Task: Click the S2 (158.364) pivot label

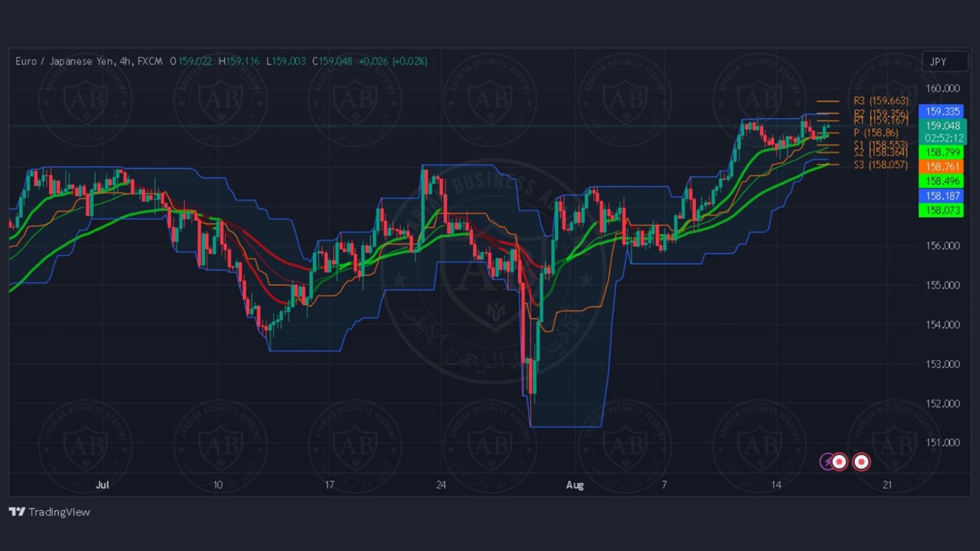Action: (881, 152)
